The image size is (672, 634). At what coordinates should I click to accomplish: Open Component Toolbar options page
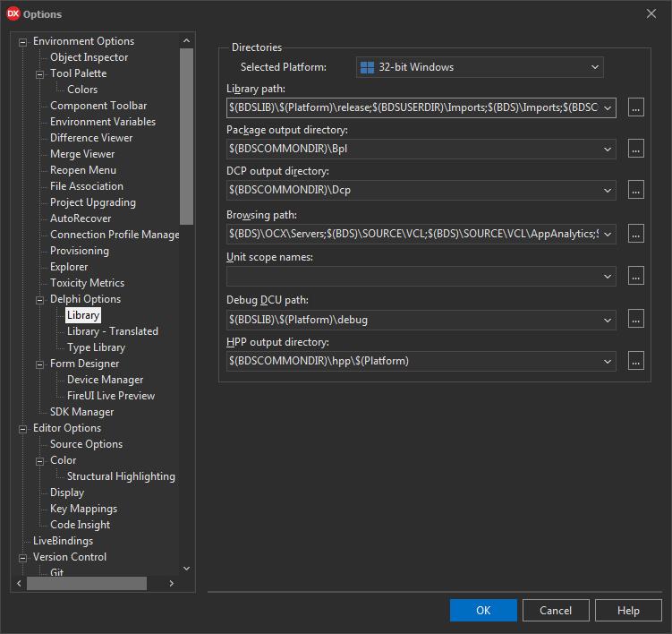tap(98, 106)
